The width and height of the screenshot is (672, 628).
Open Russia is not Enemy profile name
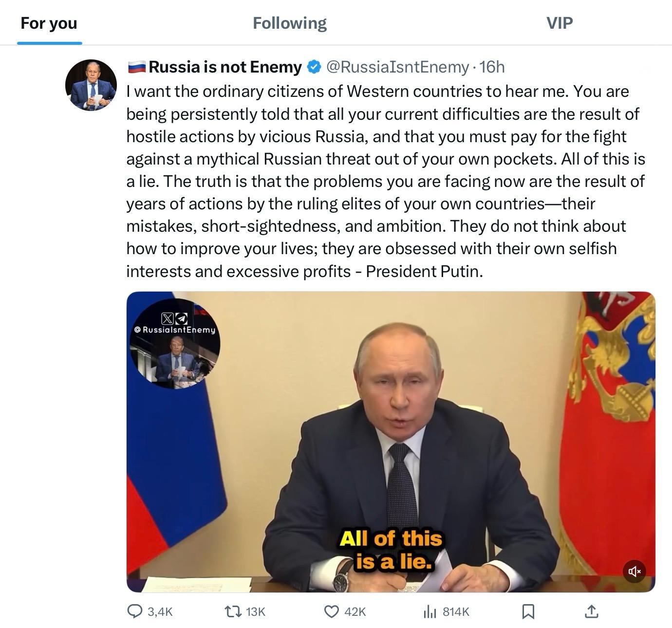(225, 67)
